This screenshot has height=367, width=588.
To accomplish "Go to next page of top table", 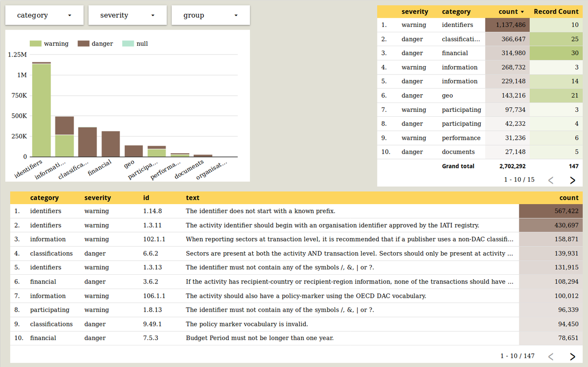I will coord(572,180).
